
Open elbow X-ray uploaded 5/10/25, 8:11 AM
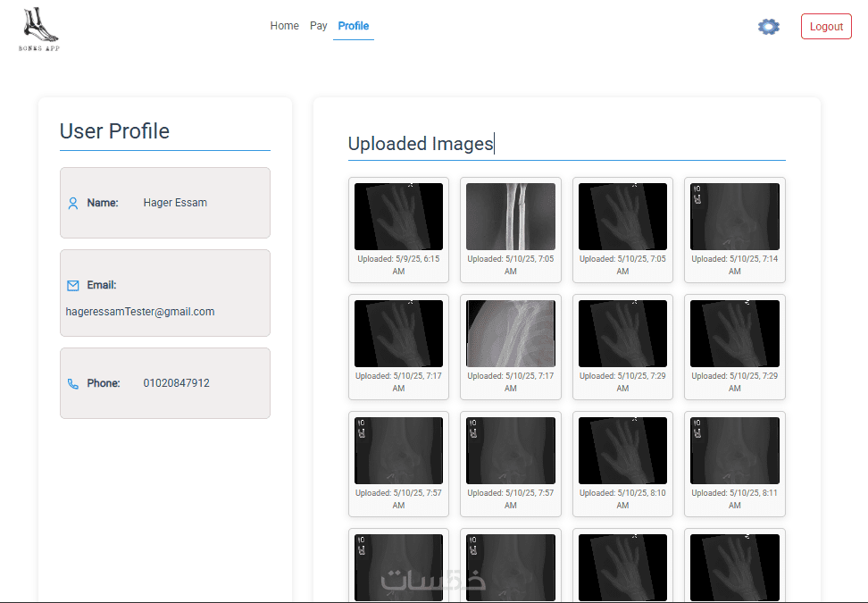coord(735,450)
